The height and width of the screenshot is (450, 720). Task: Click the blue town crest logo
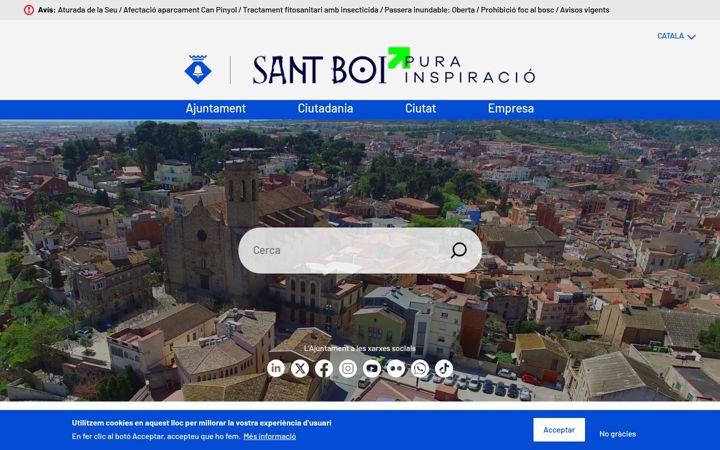[x=198, y=69]
